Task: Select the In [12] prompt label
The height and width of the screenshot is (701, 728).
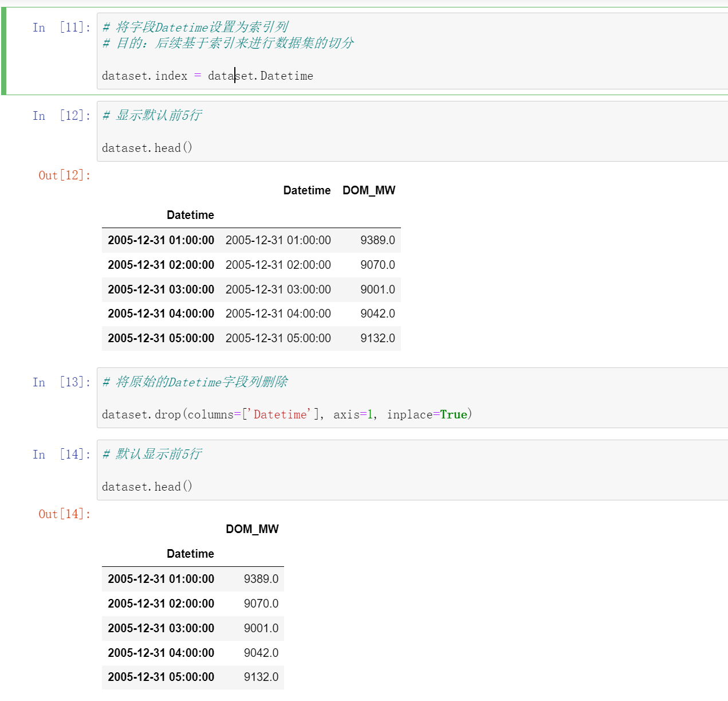Action: point(61,116)
